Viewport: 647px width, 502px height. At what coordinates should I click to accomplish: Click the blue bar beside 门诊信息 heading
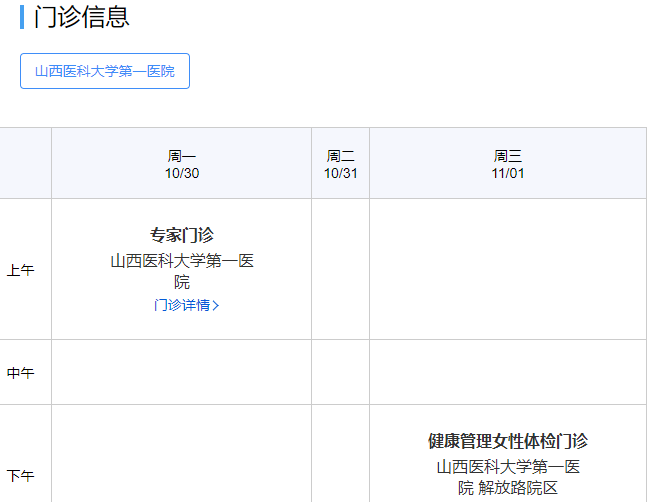pos(22,17)
